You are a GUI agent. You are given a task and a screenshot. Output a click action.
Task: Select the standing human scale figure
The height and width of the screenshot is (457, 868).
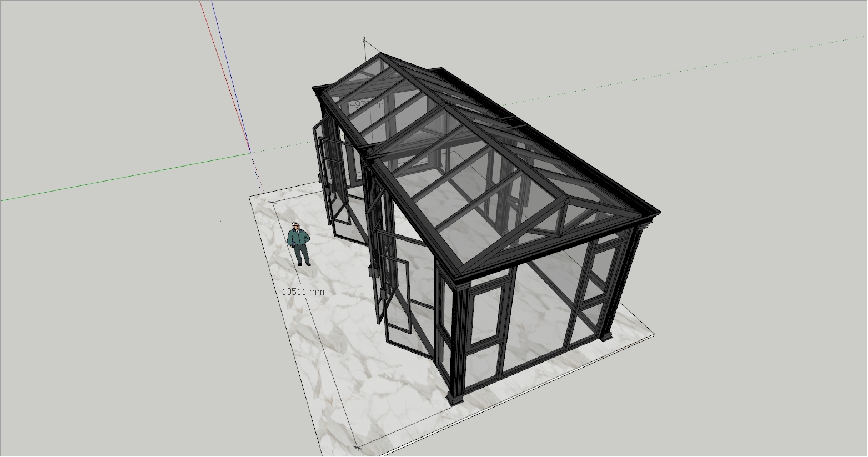click(299, 243)
